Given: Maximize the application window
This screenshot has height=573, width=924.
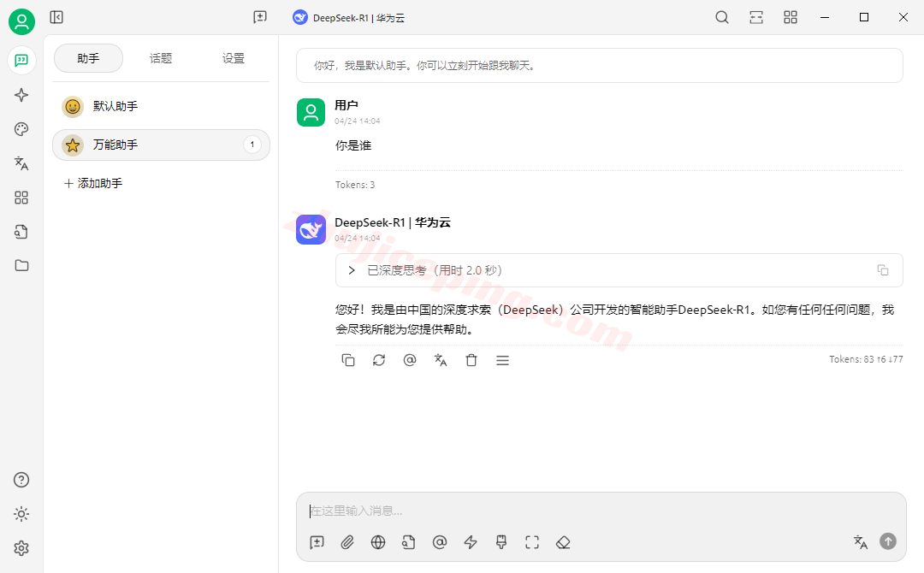Looking at the screenshot, I should (x=864, y=17).
